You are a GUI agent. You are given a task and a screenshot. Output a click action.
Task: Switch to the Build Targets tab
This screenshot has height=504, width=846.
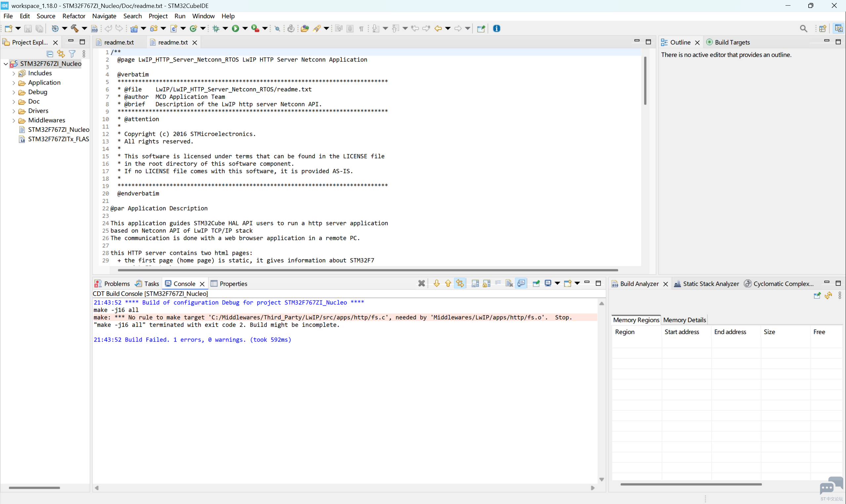point(728,42)
